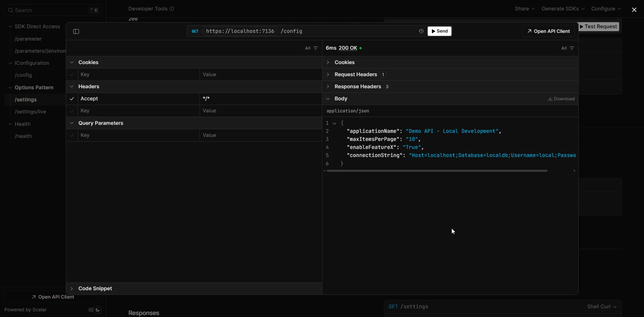
Task: Enable the Key query parameter checkbox
Action: (72, 135)
